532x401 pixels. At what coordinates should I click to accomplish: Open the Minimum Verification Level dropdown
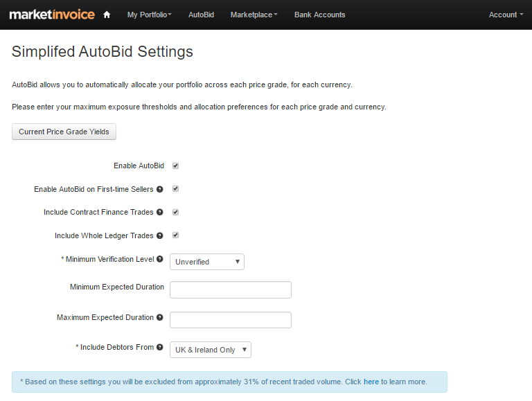pyautogui.click(x=206, y=262)
